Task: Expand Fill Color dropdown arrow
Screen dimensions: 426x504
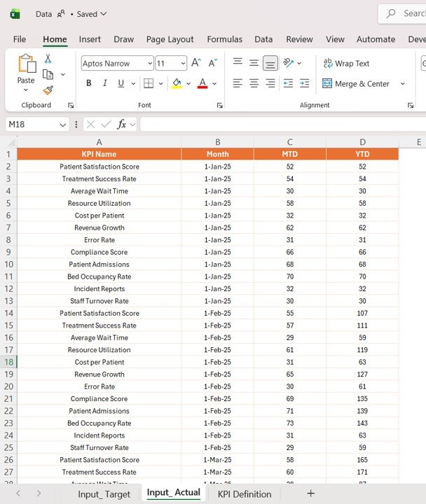Action: 188,84
